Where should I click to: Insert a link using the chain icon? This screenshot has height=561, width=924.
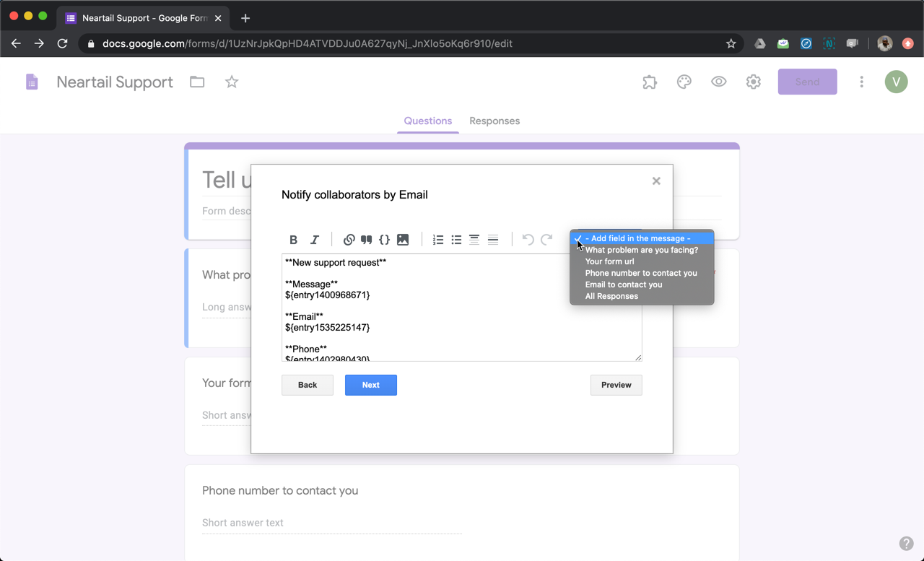(349, 240)
